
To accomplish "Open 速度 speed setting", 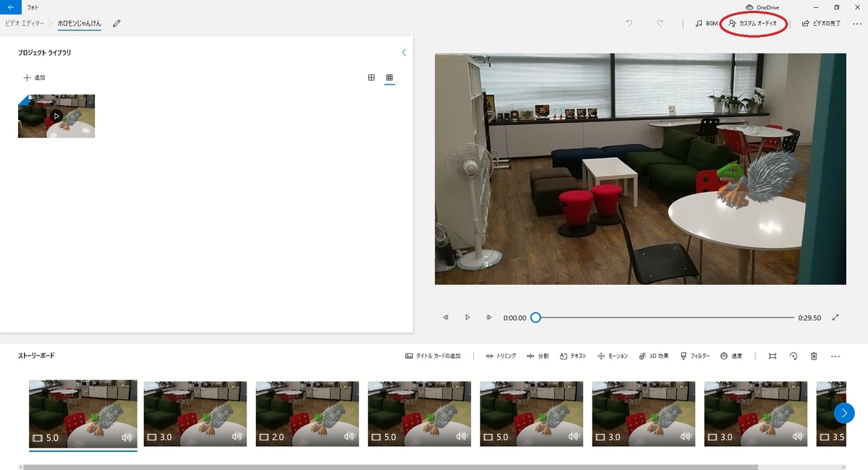I will coord(731,356).
